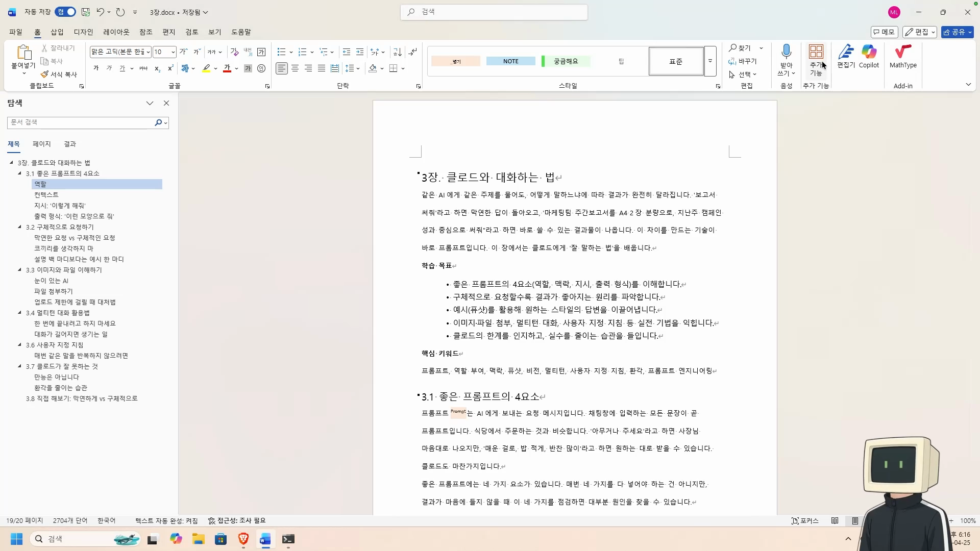The image size is (980, 551).
Task: Go to heading 3.8 직접 해보기
Action: (x=82, y=399)
